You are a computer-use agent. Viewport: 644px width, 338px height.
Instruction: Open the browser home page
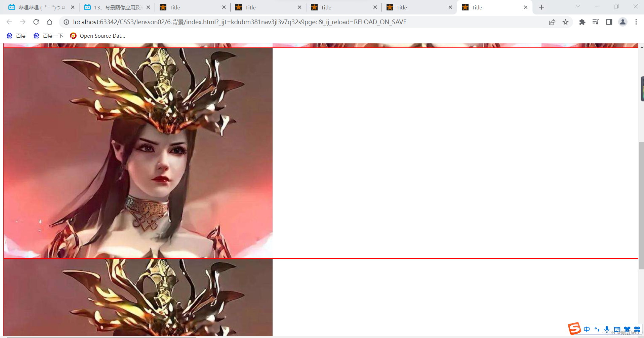(x=49, y=22)
